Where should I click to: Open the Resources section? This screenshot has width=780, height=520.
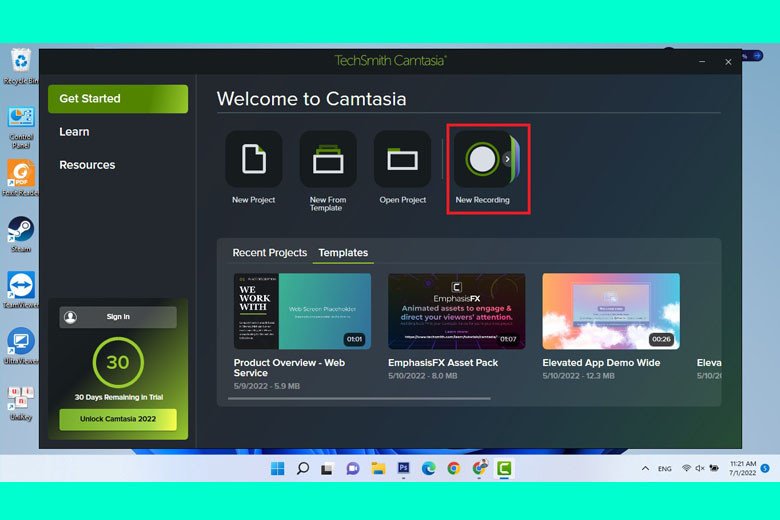(x=87, y=165)
